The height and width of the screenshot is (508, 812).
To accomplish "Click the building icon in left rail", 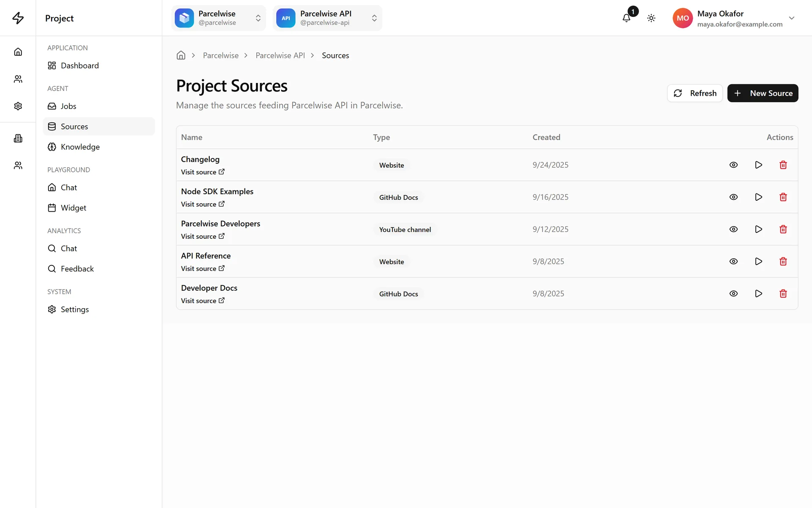I will [x=18, y=138].
